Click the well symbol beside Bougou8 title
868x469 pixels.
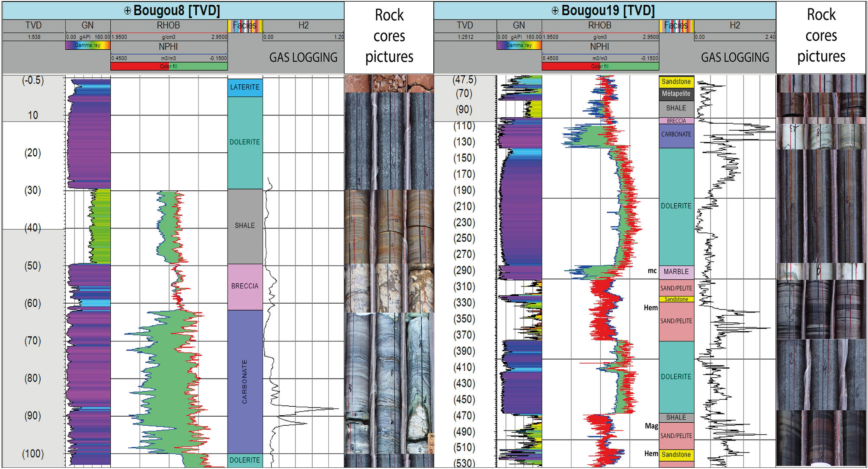click(128, 10)
